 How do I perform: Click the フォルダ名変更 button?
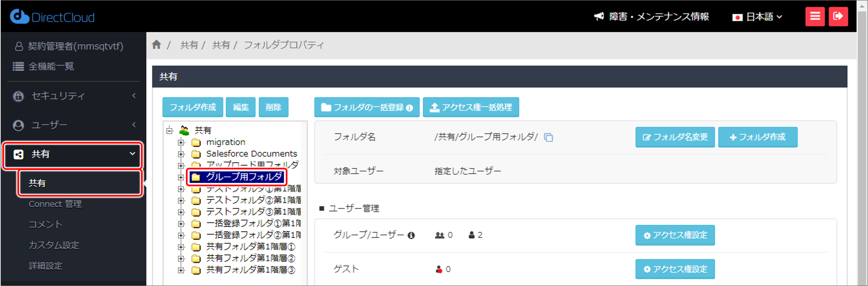click(x=675, y=137)
